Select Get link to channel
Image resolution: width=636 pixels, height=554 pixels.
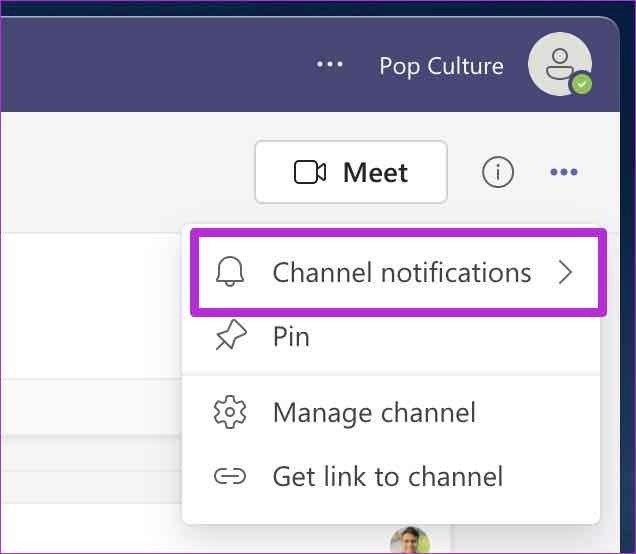click(x=391, y=477)
